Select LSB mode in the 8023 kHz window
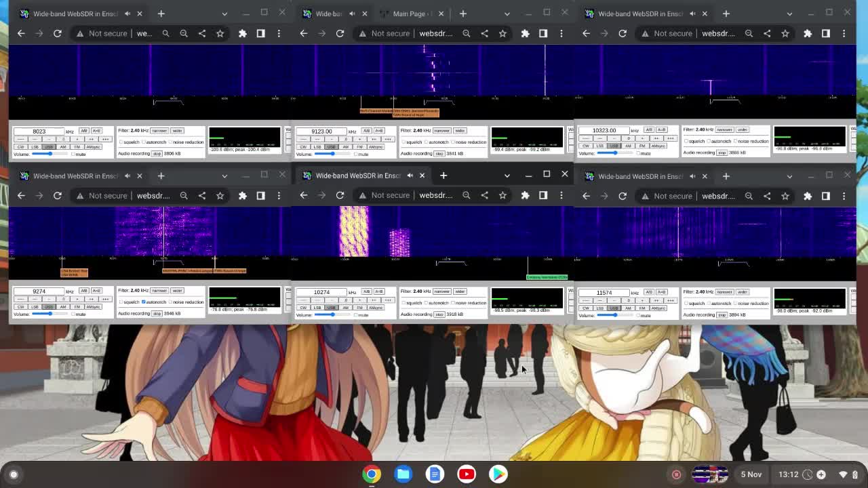Screen dimensions: 868x488 point(35,147)
